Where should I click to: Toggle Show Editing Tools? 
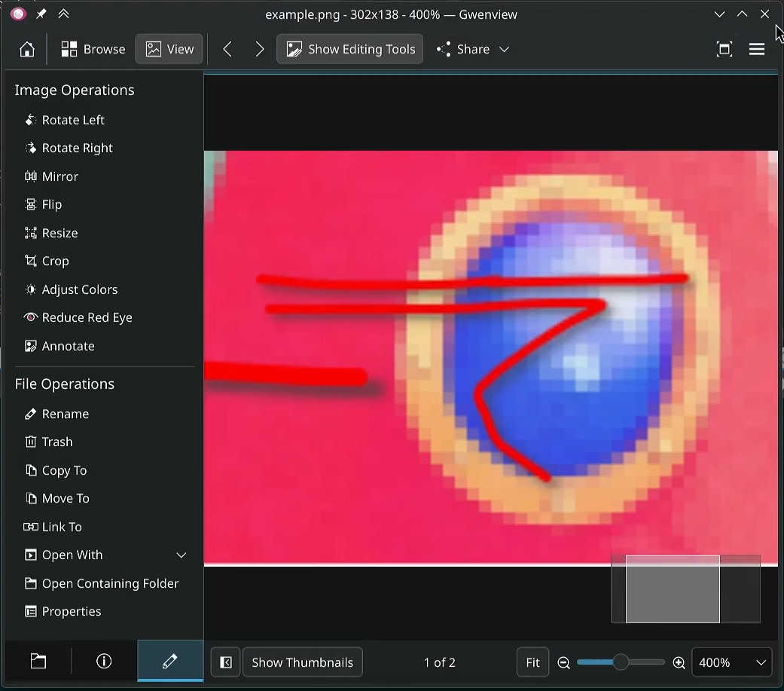350,49
